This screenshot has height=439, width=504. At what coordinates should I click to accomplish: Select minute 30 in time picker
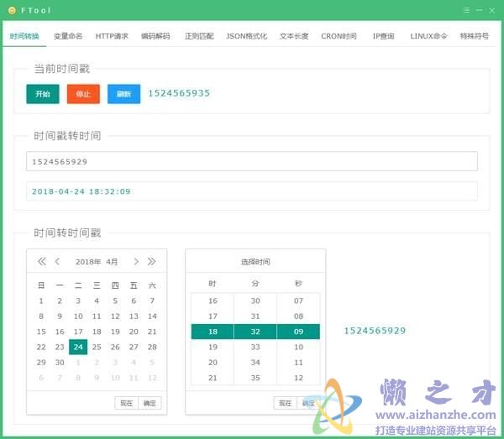[255, 301]
